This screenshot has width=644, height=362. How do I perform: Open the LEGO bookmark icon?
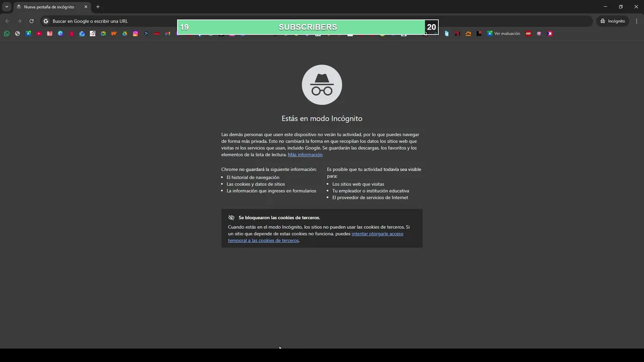528,34
